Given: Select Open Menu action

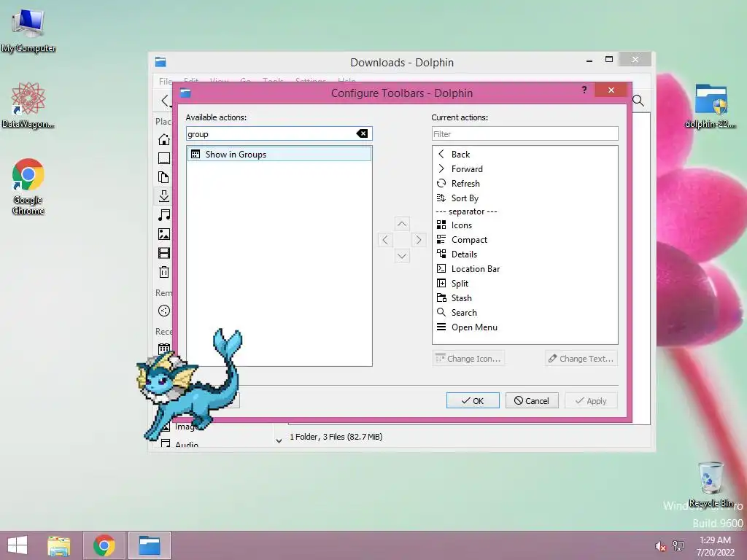Looking at the screenshot, I should (525, 327).
